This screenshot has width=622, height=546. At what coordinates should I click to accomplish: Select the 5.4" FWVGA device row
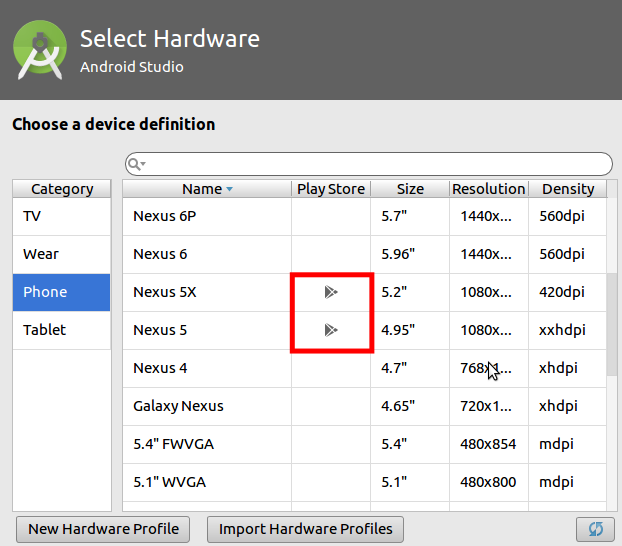tap(365, 444)
